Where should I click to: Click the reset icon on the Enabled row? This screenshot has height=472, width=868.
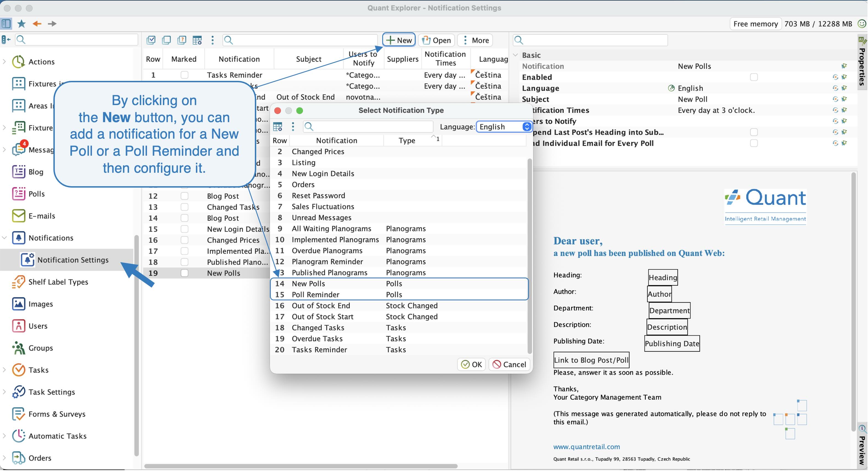pyautogui.click(x=835, y=77)
